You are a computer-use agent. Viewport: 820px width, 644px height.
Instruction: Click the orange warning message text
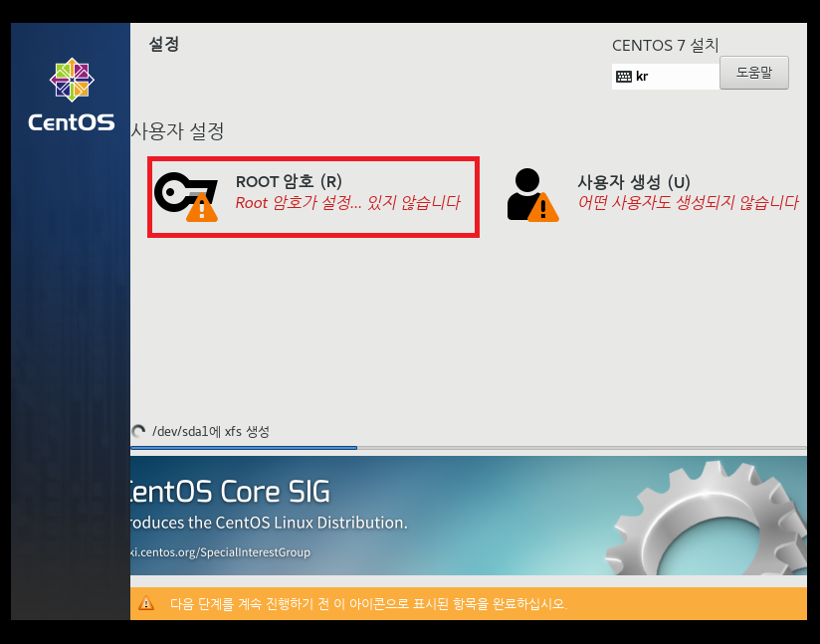[368, 604]
